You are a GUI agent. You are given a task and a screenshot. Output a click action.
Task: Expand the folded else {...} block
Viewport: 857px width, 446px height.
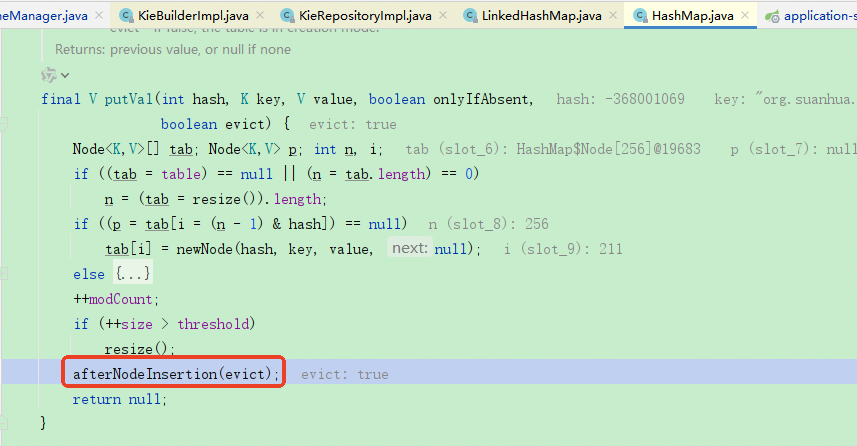click(132, 274)
